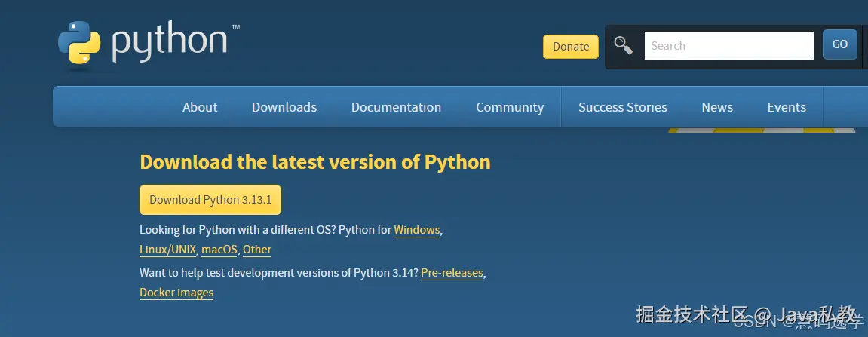Click inside the Search input field

pyautogui.click(x=728, y=45)
